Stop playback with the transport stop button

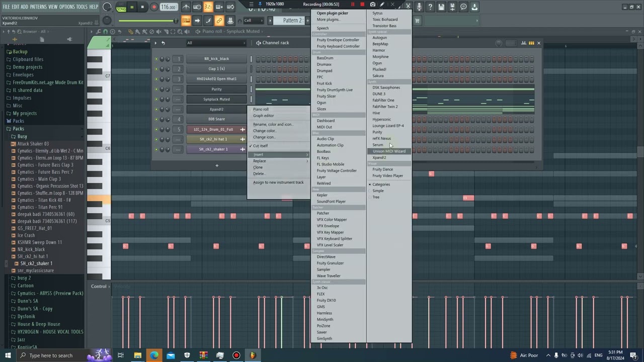click(x=142, y=7)
